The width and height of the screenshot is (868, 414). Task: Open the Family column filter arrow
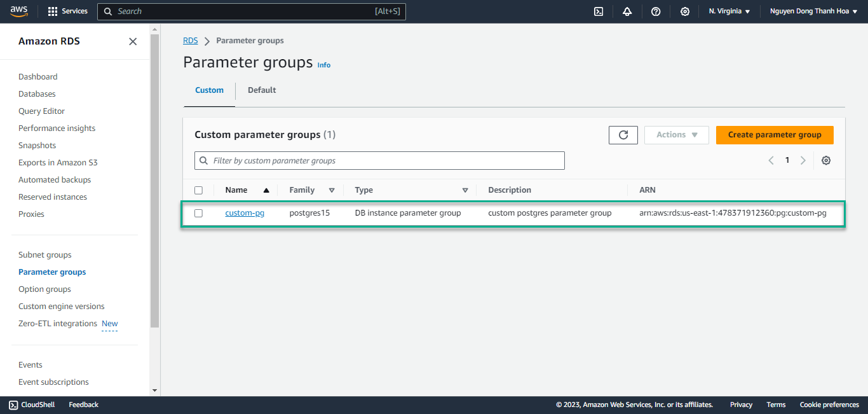(x=332, y=190)
